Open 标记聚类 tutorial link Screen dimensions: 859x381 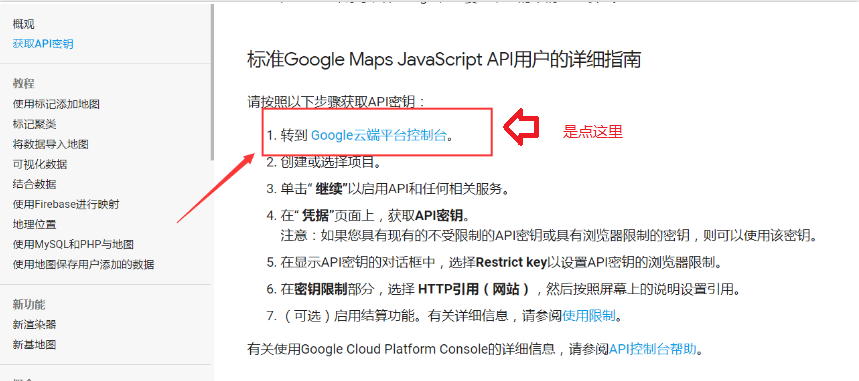[x=35, y=124]
